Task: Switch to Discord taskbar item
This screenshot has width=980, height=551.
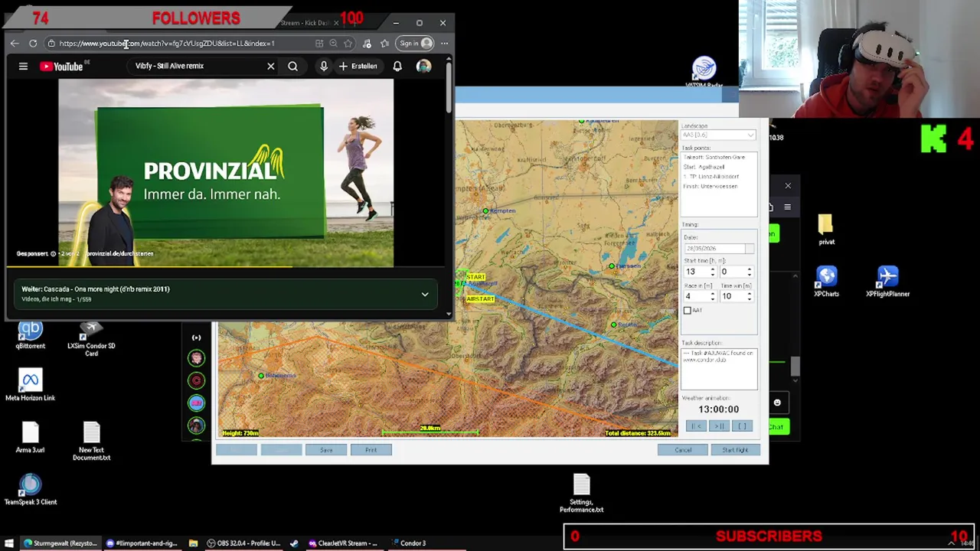Action: pos(142,543)
